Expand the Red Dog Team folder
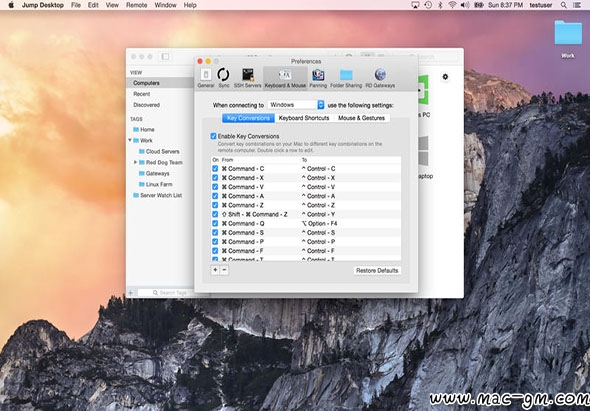This screenshot has width=590, height=411. point(135,162)
